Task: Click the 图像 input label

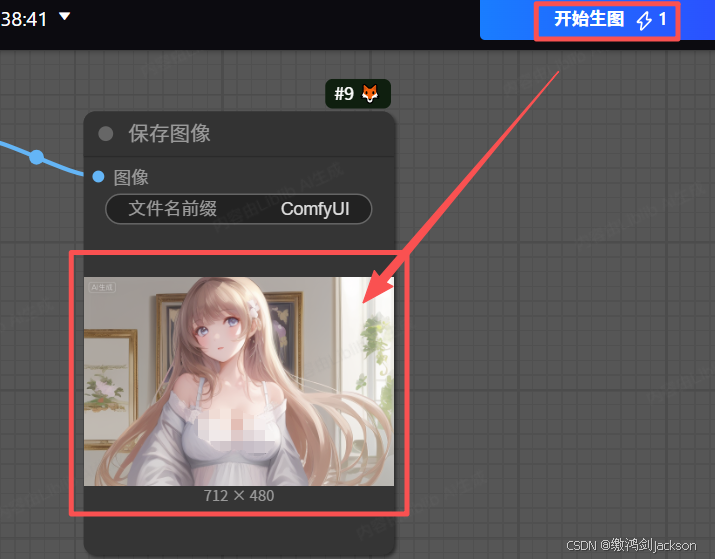Action: (131, 177)
